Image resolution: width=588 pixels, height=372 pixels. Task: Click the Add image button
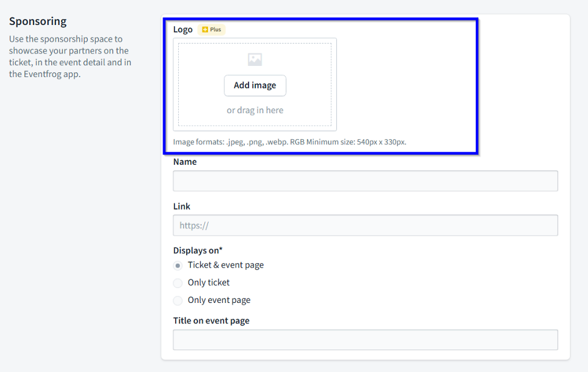click(x=255, y=86)
